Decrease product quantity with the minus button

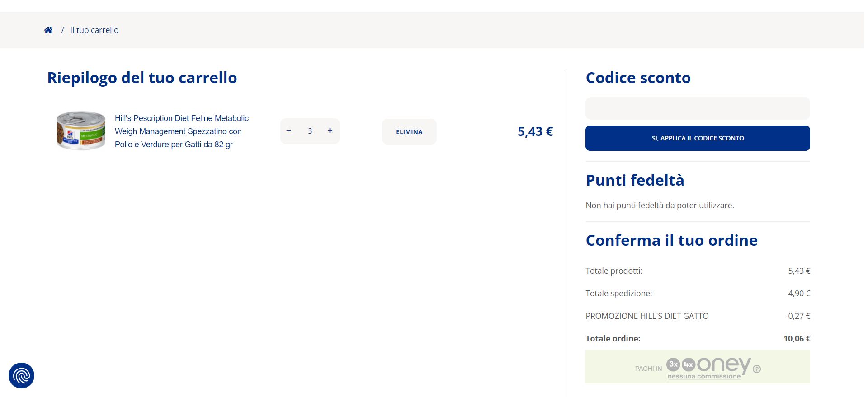289,131
